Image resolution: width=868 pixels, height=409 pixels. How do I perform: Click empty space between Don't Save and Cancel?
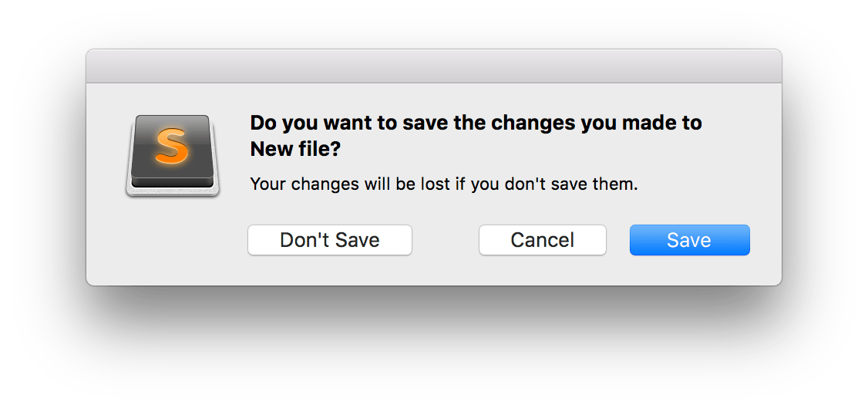click(446, 240)
